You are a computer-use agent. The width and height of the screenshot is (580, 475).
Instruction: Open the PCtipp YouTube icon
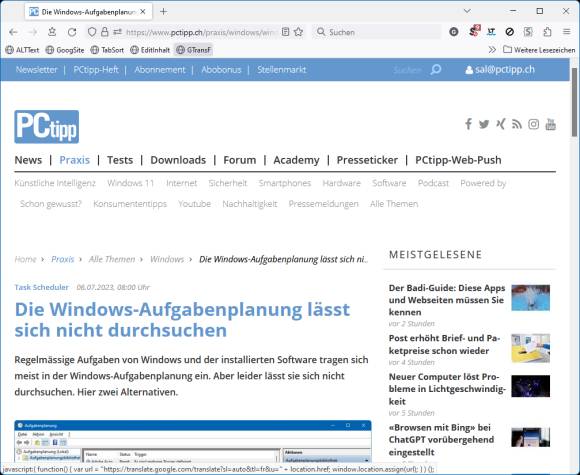[550, 124]
